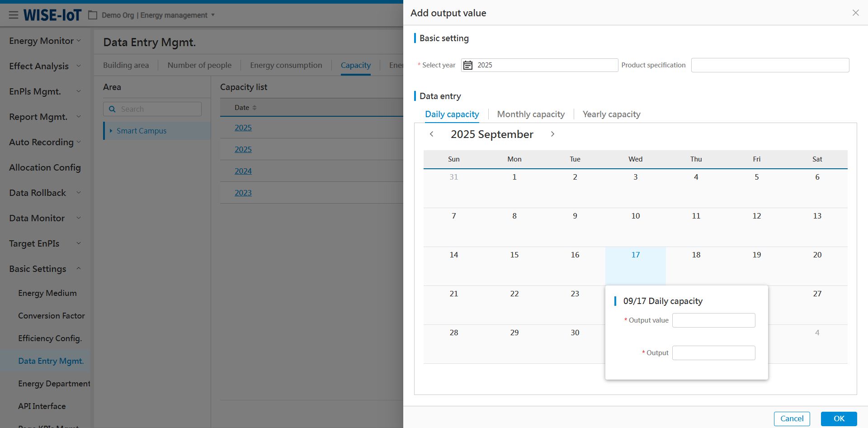
Task: Click the calendar icon in year selector
Action: [x=468, y=65]
